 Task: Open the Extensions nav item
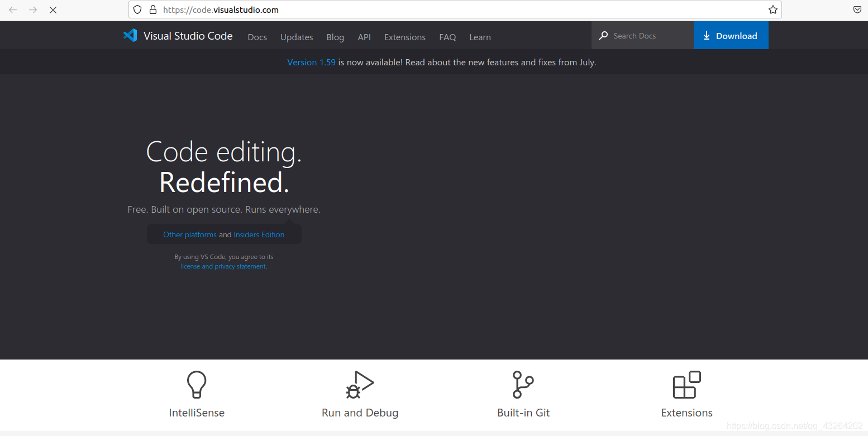pos(405,37)
